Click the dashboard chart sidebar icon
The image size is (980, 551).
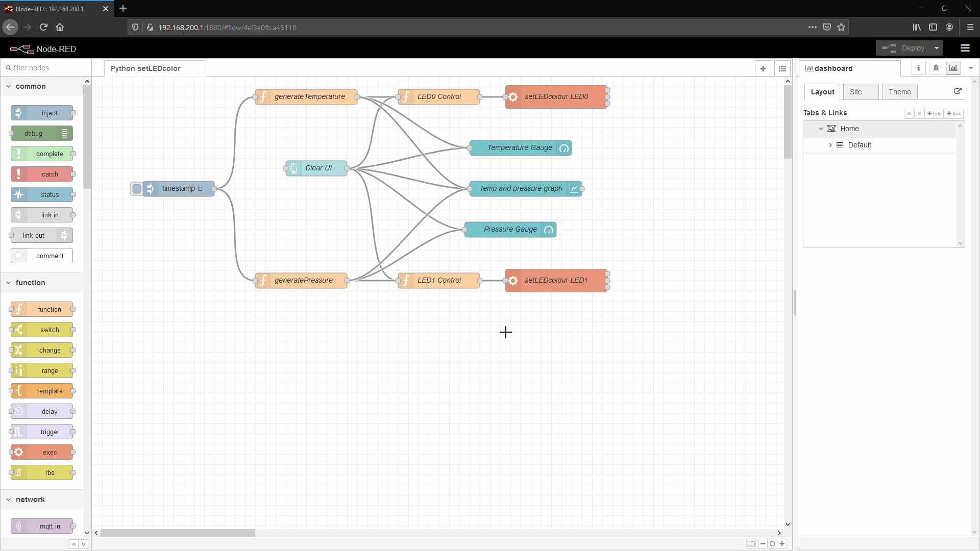click(953, 68)
